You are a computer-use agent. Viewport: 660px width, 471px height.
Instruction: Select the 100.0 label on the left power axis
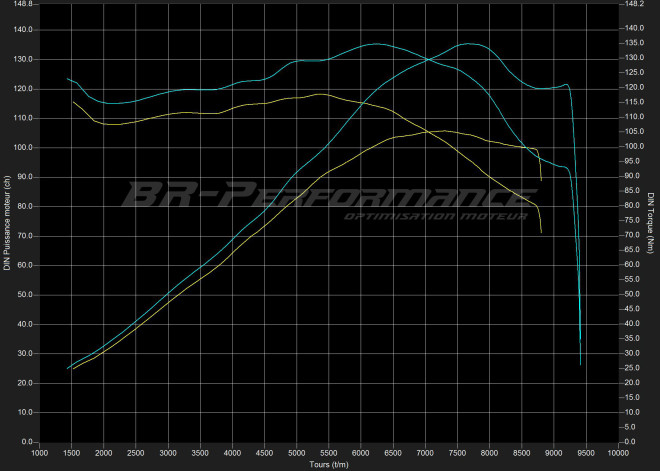tap(22, 148)
